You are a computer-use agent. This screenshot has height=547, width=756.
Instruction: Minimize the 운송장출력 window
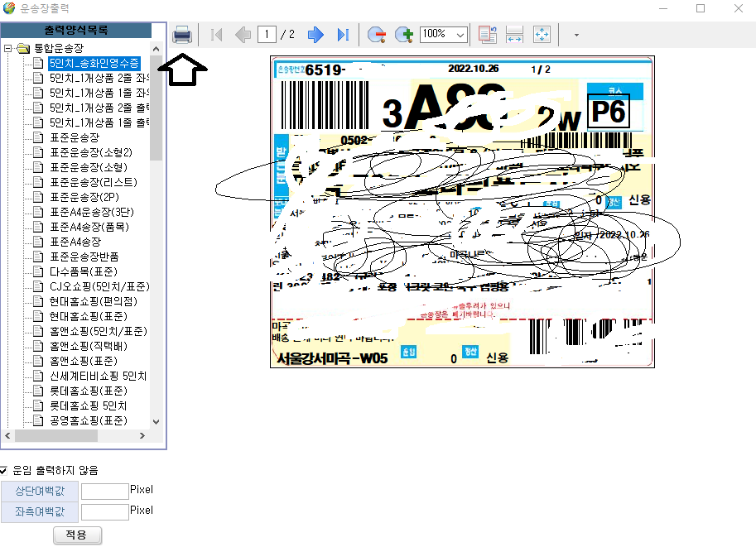click(x=663, y=8)
